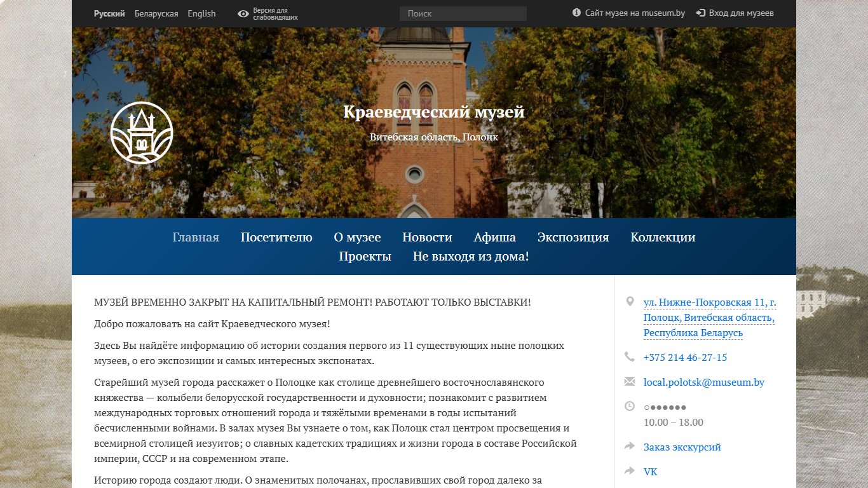This screenshot has width=868, height=488.
Task: Click the info icon beside museum.by site link
Action: coord(577,13)
